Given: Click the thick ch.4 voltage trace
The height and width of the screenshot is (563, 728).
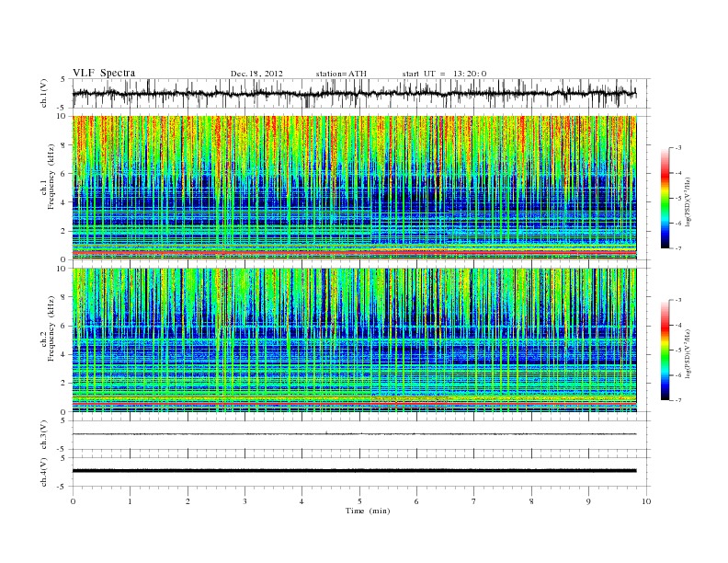Looking at the screenshot, I should tap(355, 471).
